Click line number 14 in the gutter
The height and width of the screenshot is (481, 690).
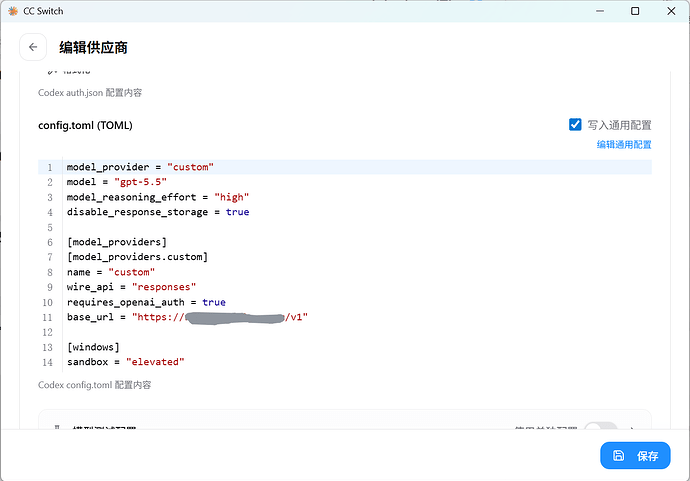coord(48,362)
